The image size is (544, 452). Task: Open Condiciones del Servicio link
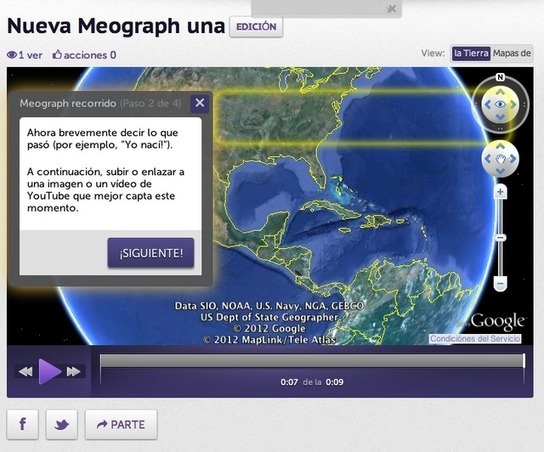475,338
